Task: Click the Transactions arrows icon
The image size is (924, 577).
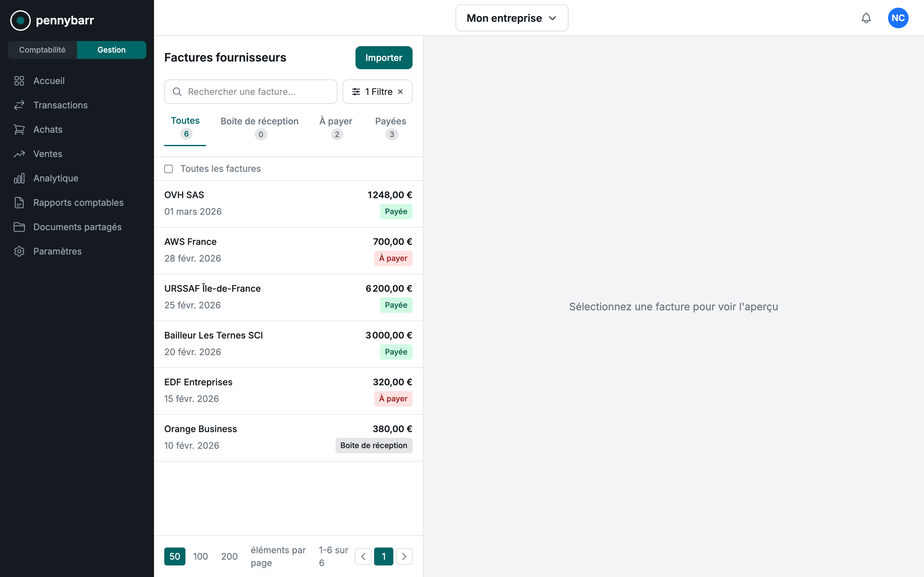Action: click(19, 105)
